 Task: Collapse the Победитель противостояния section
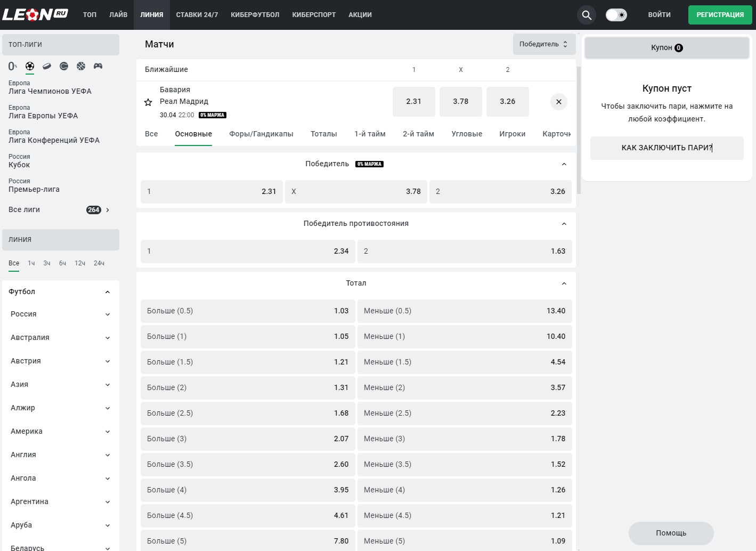click(x=564, y=224)
